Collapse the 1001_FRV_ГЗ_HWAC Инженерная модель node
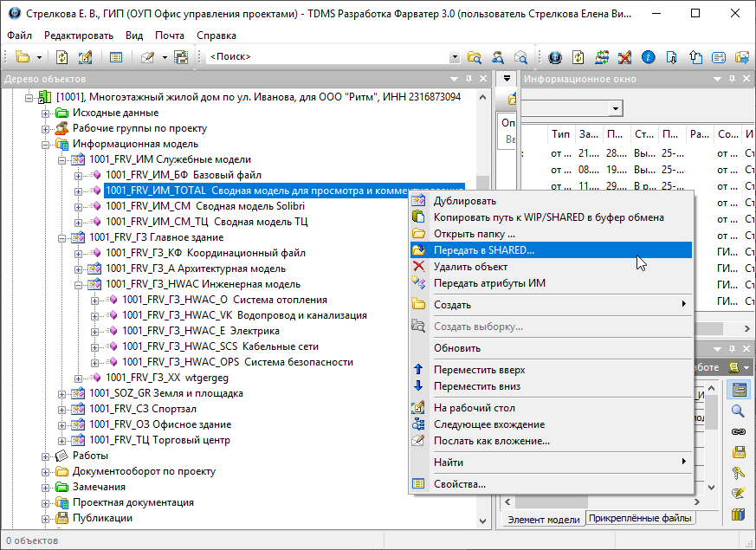The height and width of the screenshot is (550, 756). [x=79, y=284]
